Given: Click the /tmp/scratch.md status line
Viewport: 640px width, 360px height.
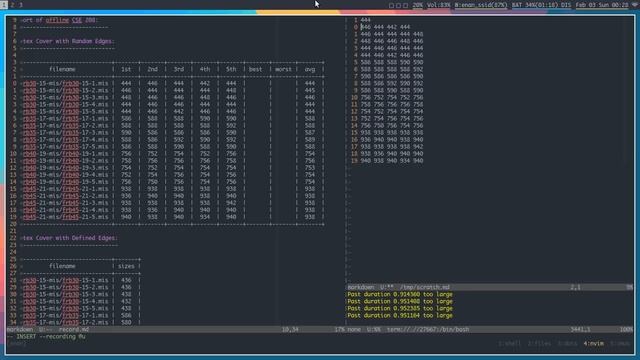Looking at the screenshot, I should 490,287.
